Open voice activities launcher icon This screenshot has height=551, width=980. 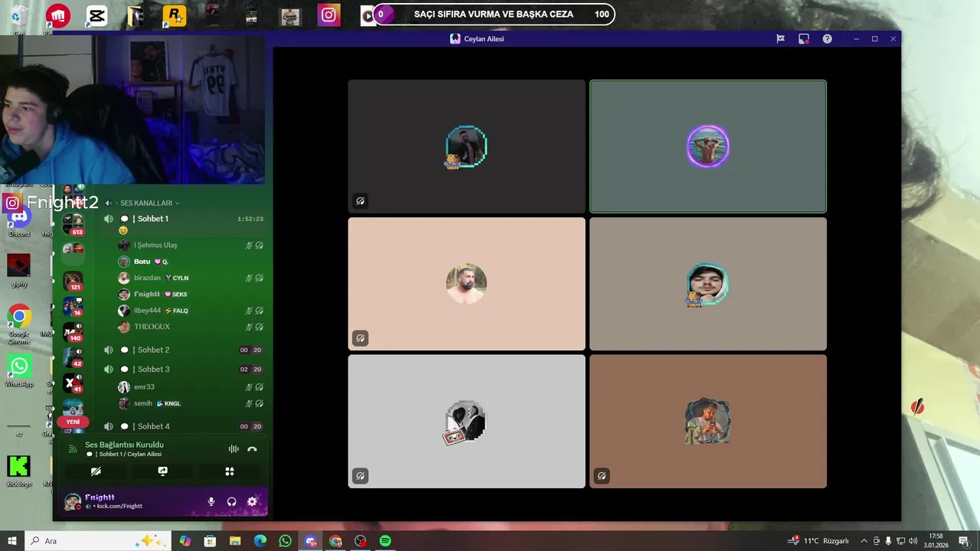pos(229,471)
